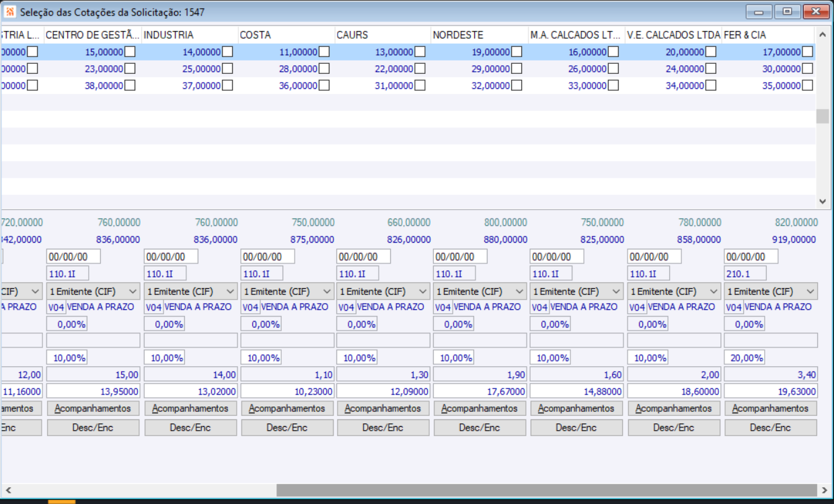
Task: Select the checkbox next to 22,00000
Action: click(x=420, y=69)
